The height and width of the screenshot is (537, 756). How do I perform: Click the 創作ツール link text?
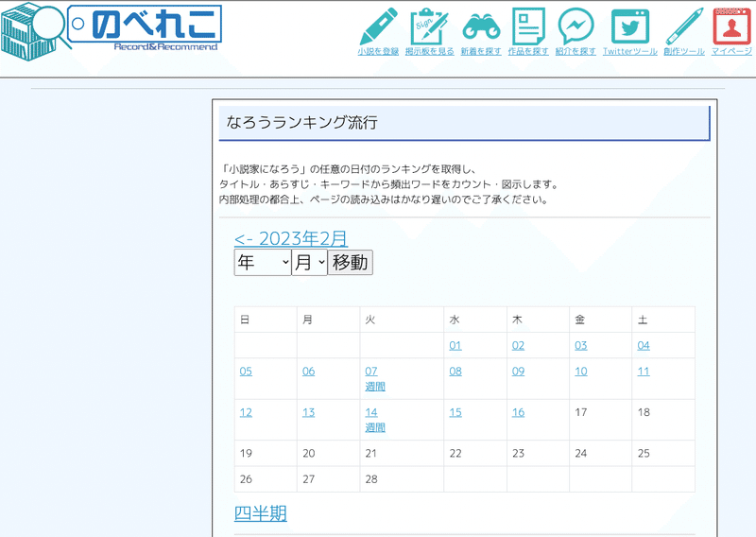pyautogui.click(x=684, y=51)
